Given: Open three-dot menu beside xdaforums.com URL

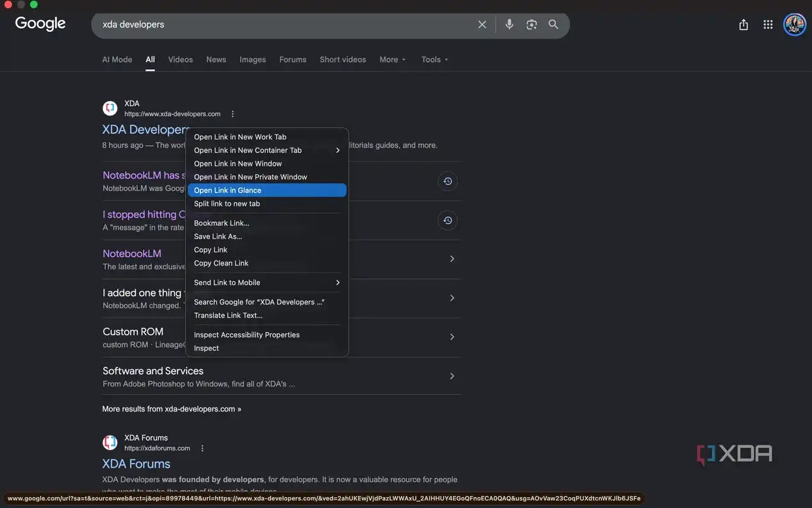Looking at the screenshot, I should click(x=202, y=448).
